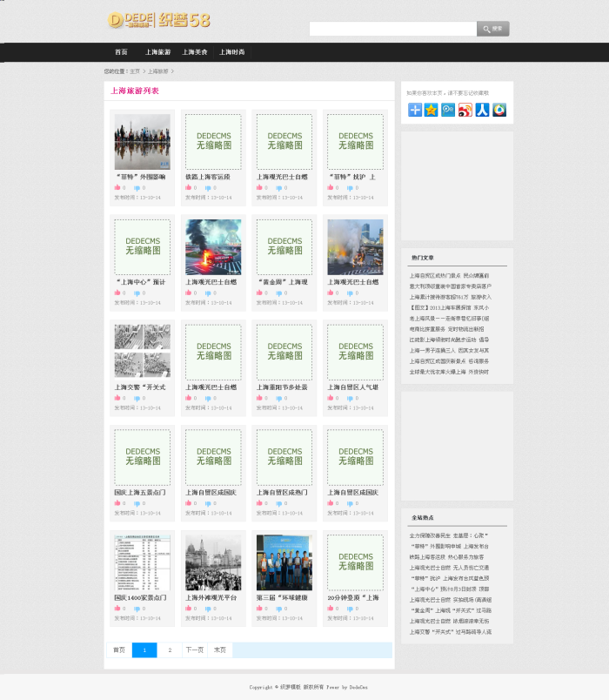Open article titled 铁路上海客运段
Viewport: 609px width, 700px height.
[208, 177]
